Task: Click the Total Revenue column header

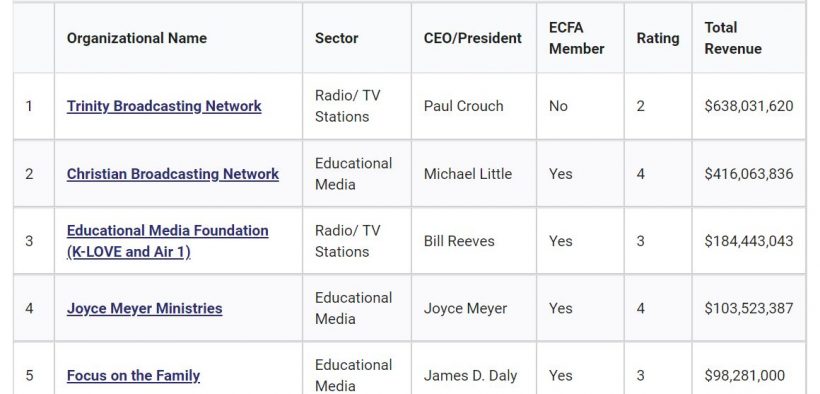Action: point(733,38)
